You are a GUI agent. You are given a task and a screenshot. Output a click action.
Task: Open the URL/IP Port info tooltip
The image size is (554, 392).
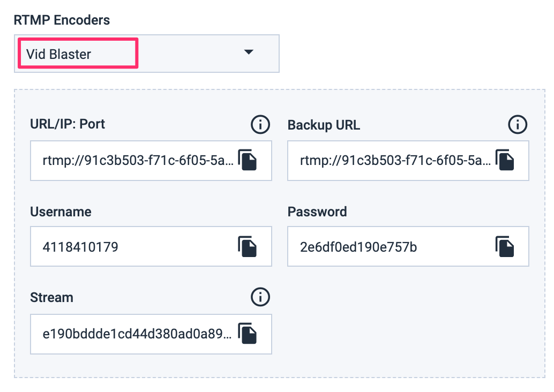260,124
